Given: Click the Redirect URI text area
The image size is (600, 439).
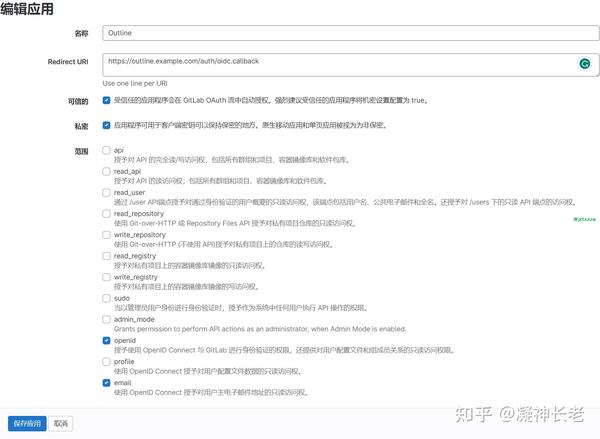Looking at the screenshot, I should click(x=351, y=65).
